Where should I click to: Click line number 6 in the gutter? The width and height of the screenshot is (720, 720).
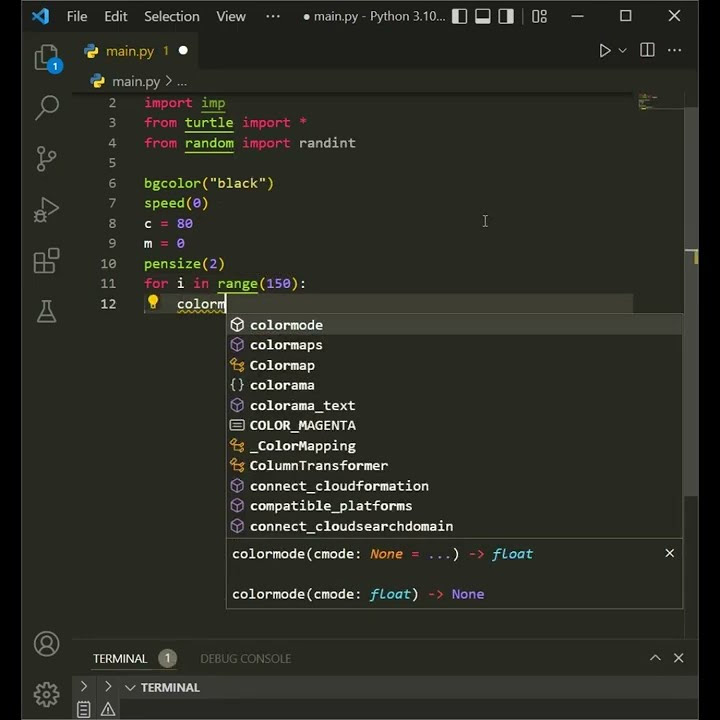click(x=112, y=183)
